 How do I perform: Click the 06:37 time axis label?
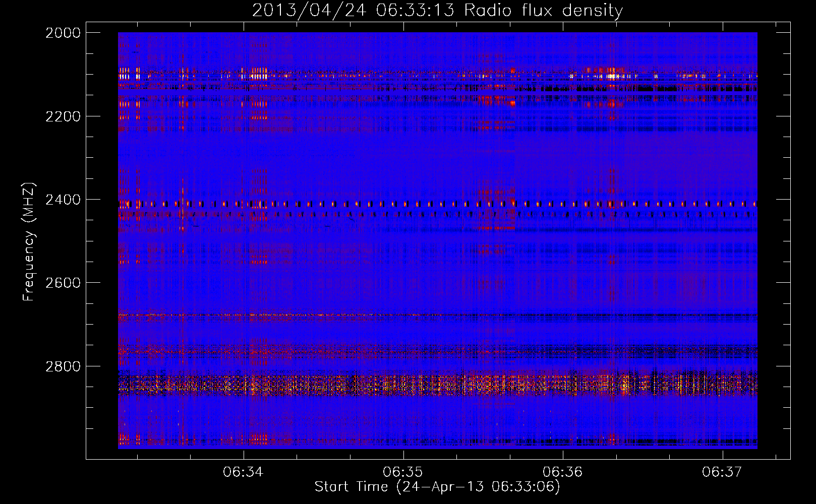click(722, 472)
